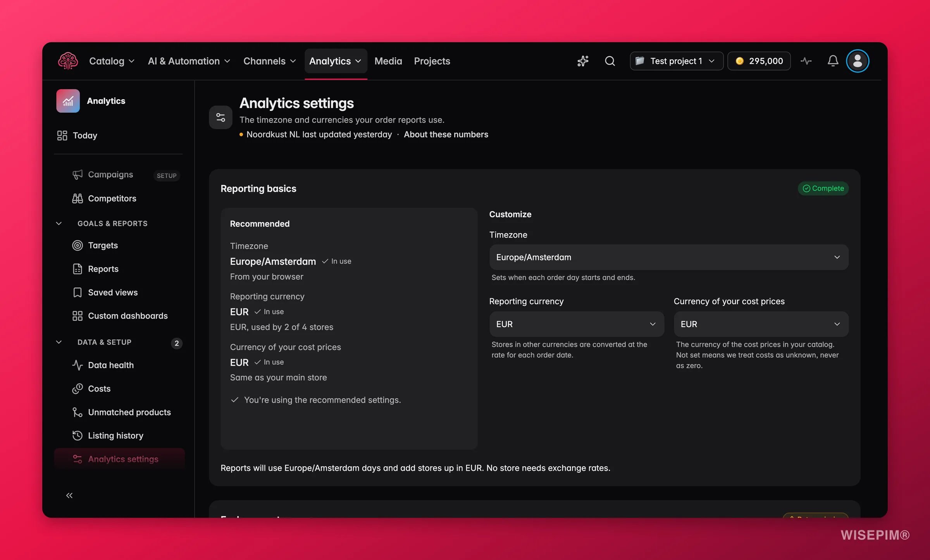
Task: Open the AI sparkle assistant icon
Action: click(583, 61)
